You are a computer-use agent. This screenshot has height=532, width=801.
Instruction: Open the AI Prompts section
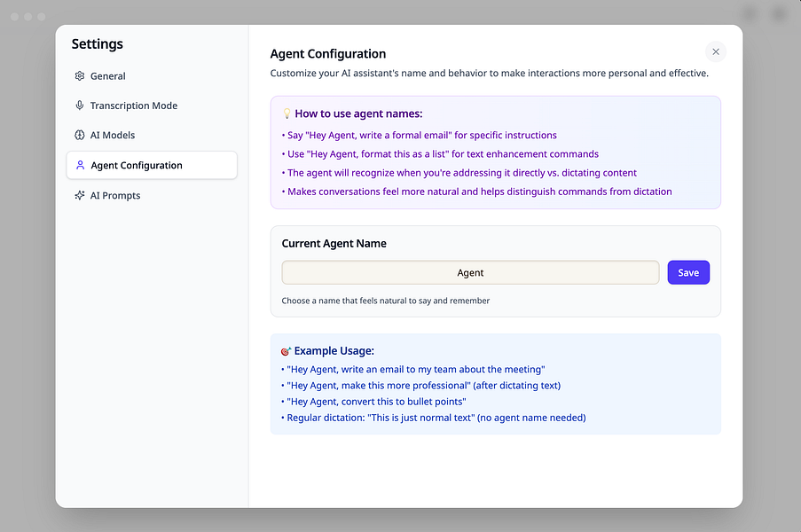(x=115, y=196)
